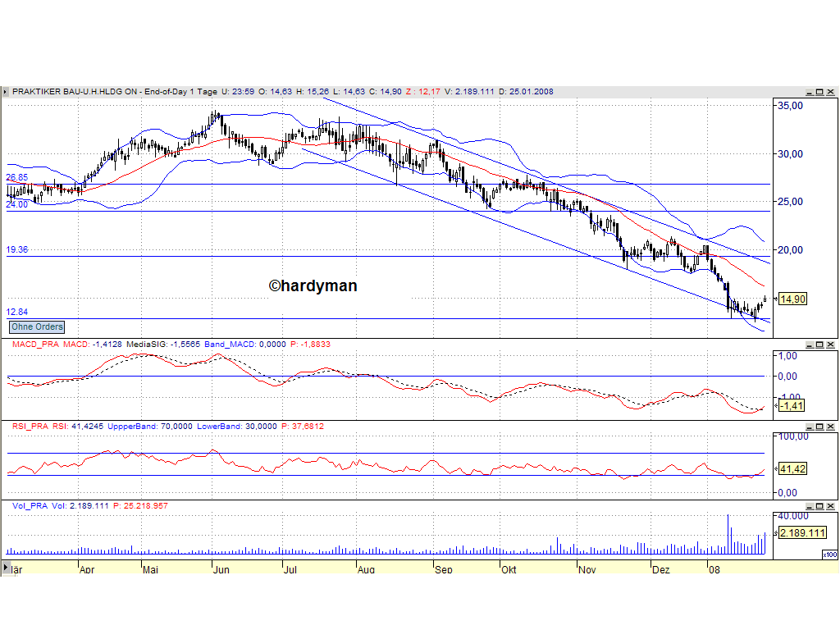The width and height of the screenshot is (840, 630).
Task: Minimize the main price chart panel
Action: click(x=810, y=91)
